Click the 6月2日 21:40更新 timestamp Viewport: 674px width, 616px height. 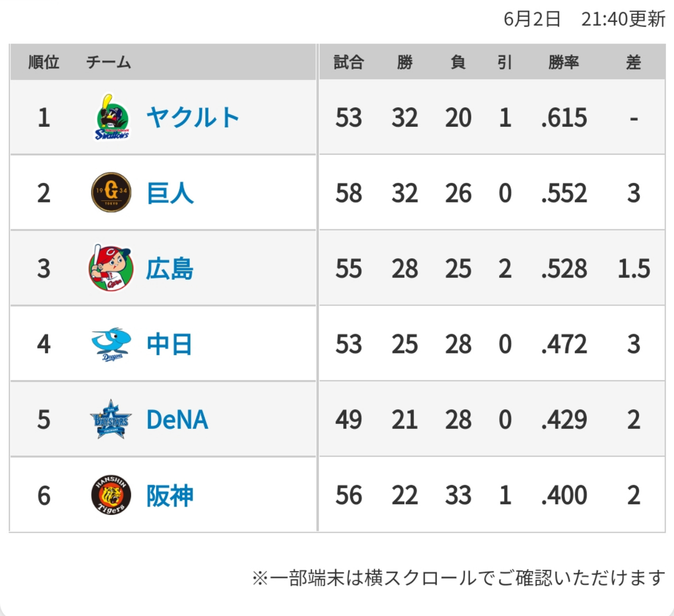pos(584,19)
